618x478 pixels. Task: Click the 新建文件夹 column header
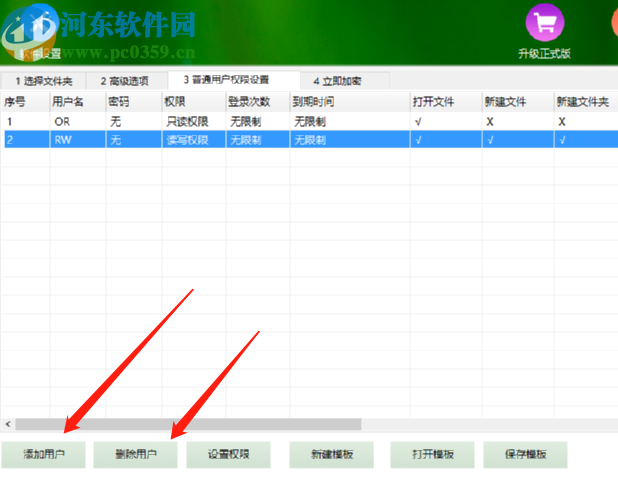586,102
